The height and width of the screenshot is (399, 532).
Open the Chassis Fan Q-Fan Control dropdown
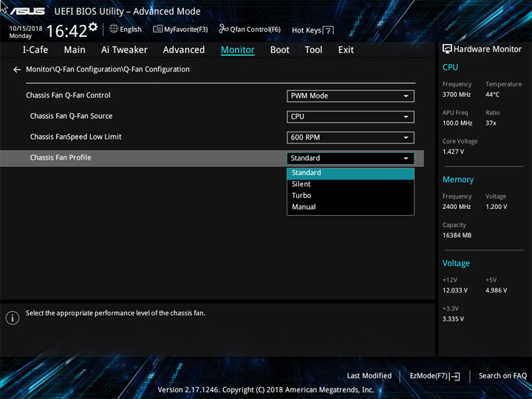point(350,96)
